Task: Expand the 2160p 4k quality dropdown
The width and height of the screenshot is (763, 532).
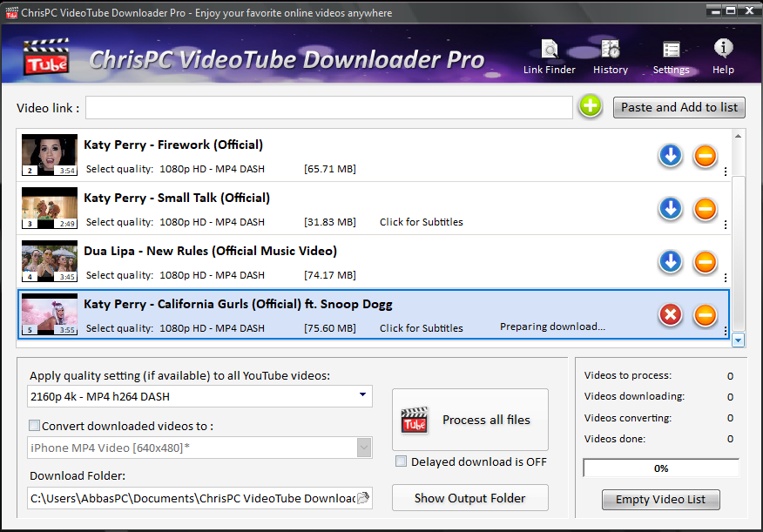Action: coord(362,395)
